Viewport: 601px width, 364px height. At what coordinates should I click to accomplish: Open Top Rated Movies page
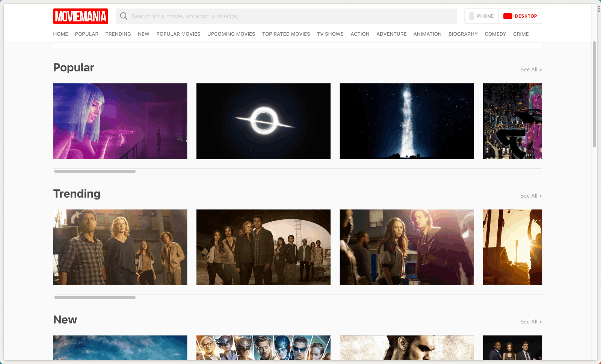[x=286, y=34]
